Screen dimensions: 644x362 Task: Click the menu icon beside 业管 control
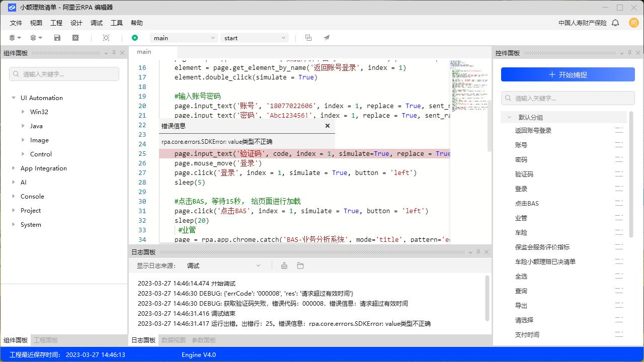[619, 218]
